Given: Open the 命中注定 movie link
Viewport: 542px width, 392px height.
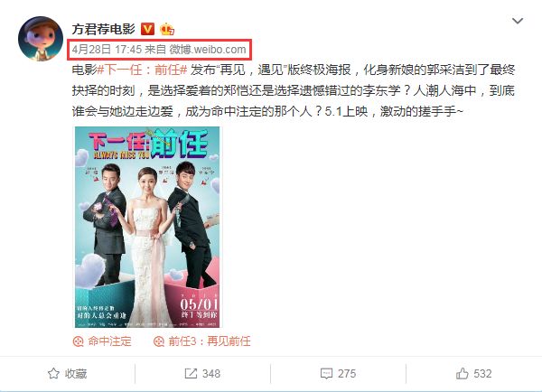Looking at the screenshot, I should (109, 341).
